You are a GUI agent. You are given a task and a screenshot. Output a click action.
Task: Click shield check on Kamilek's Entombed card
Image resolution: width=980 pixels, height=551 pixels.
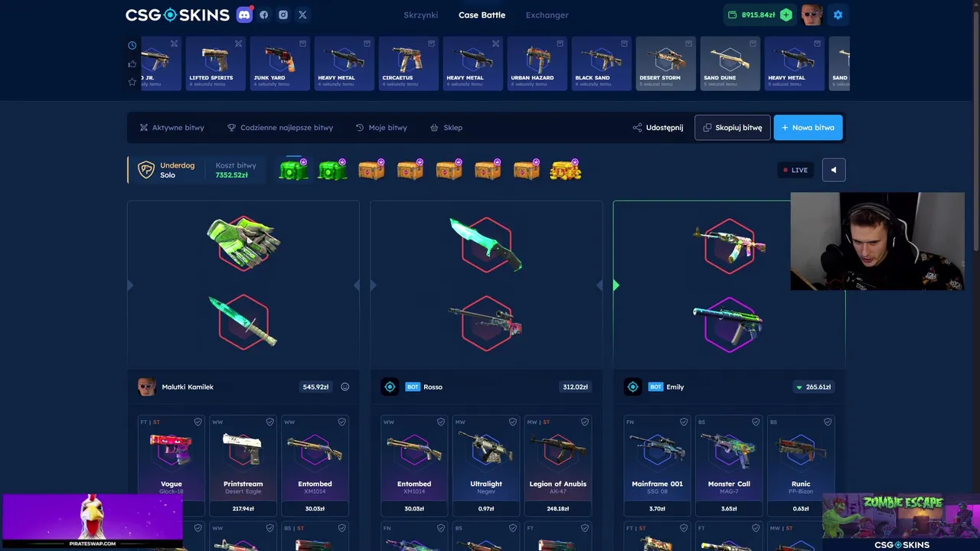tap(341, 422)
